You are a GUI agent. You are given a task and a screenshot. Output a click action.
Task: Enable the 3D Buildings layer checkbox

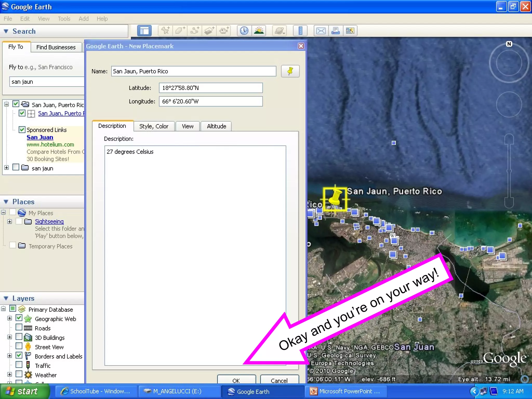coord(19,337)
